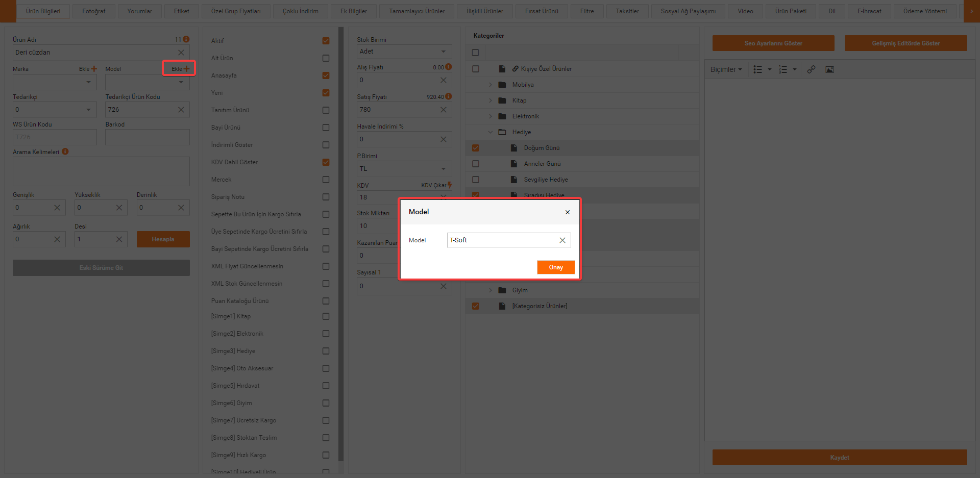Toggle the Aktif checkbox
Viewport: 980px width, 478px height.
tap(326, 41)
